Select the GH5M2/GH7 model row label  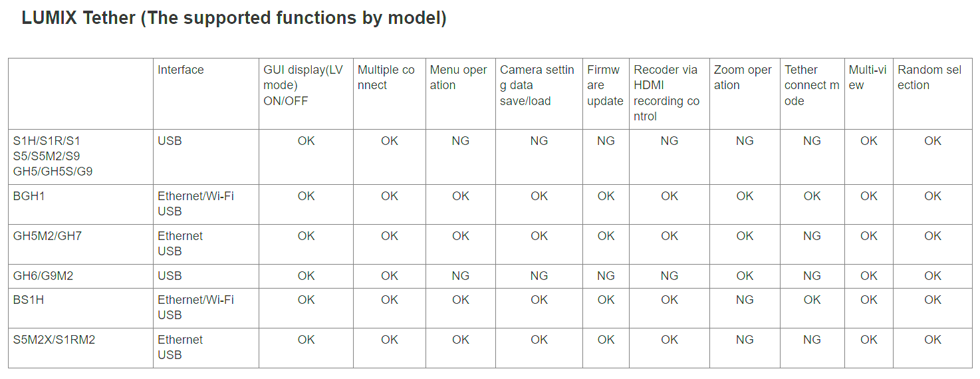[x=47, y=236]
